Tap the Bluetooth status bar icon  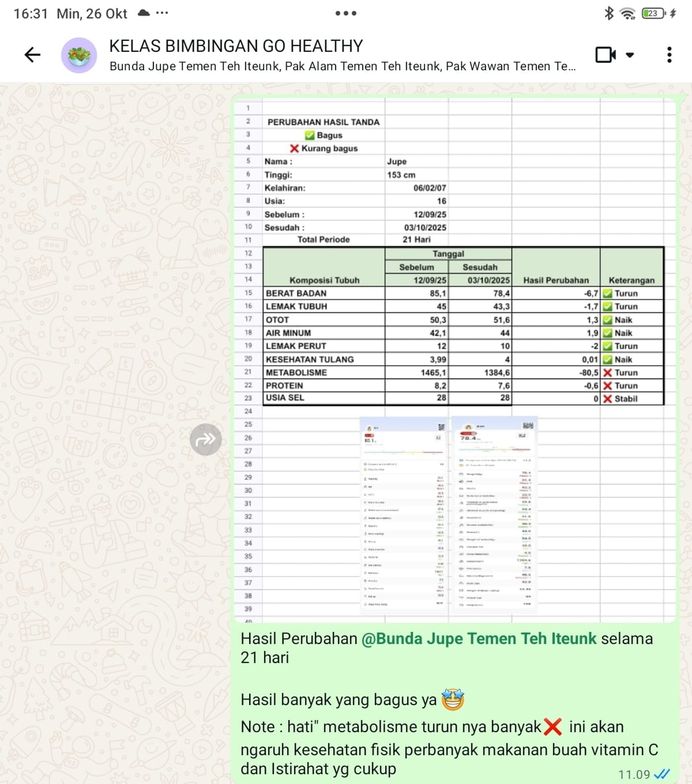pyautogui.click(x=609, y=13)
